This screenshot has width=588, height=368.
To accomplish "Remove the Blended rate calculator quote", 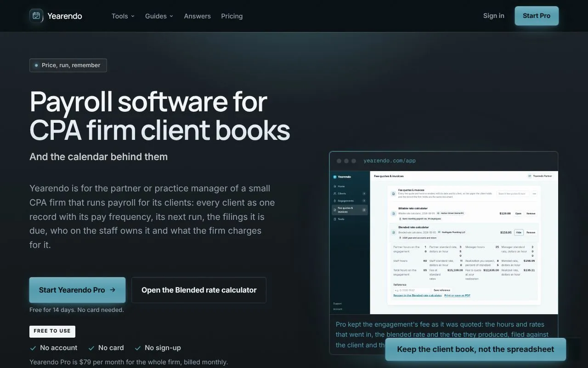I will point(531,232).
